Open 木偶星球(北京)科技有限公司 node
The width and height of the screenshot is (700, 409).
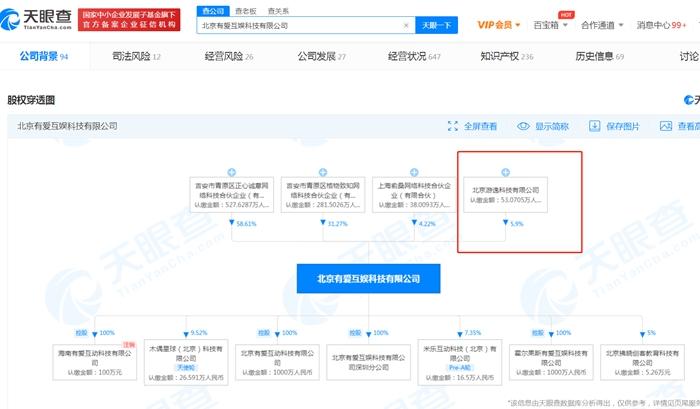click(x=186, y=362)
